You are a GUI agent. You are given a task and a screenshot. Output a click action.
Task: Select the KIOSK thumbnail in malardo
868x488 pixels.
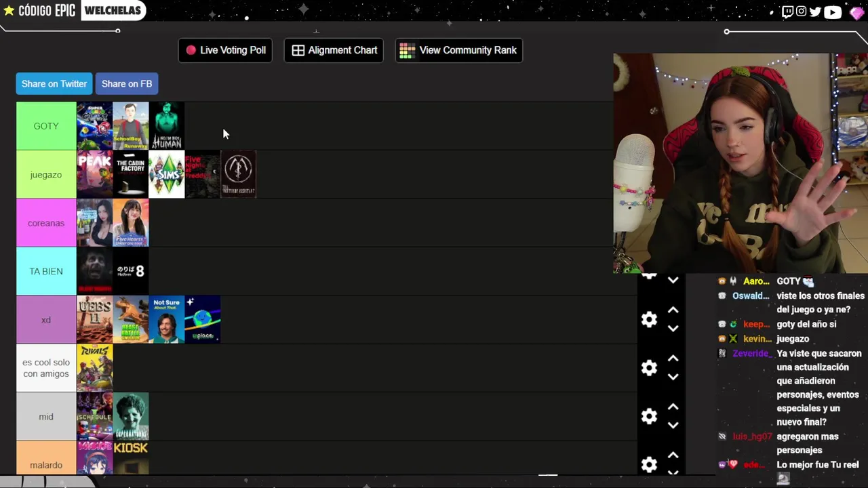click(x=130, y=458)
